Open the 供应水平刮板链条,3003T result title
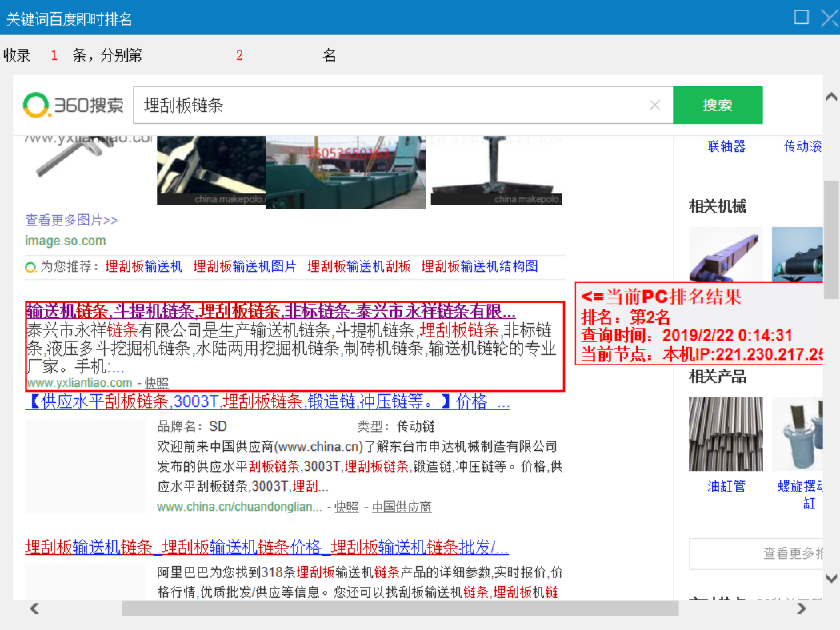 (x=267, y=401)
